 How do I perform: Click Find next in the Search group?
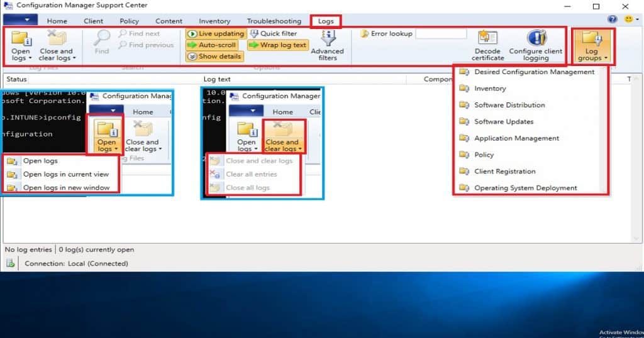pyautogui.click(x=139, y=34)
